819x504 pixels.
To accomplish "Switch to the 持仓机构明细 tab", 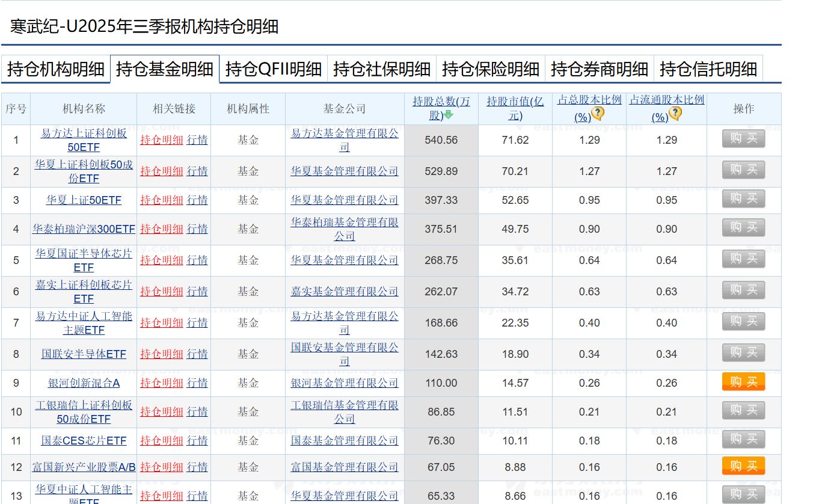I will pos(56,69).
